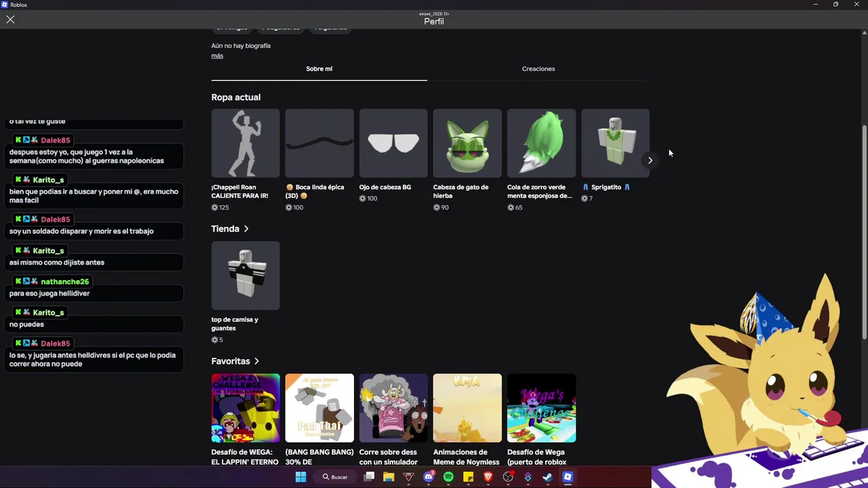Click the 'Favoritas' heading link

coord(231,361)
